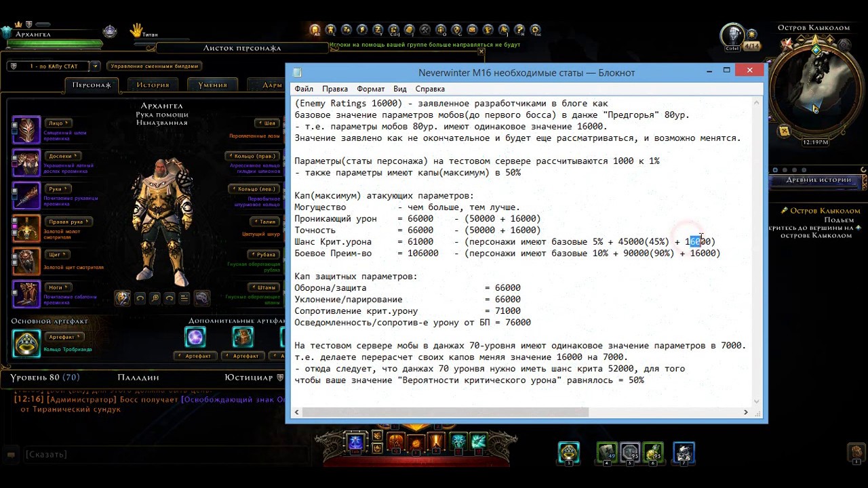Click the blue Tab power icon on hotbar

(356, 443)
